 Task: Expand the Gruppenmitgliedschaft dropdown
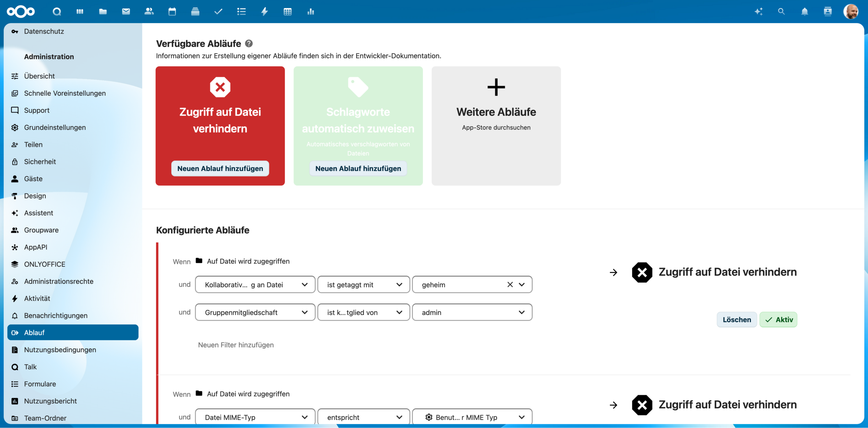(255, 312)
